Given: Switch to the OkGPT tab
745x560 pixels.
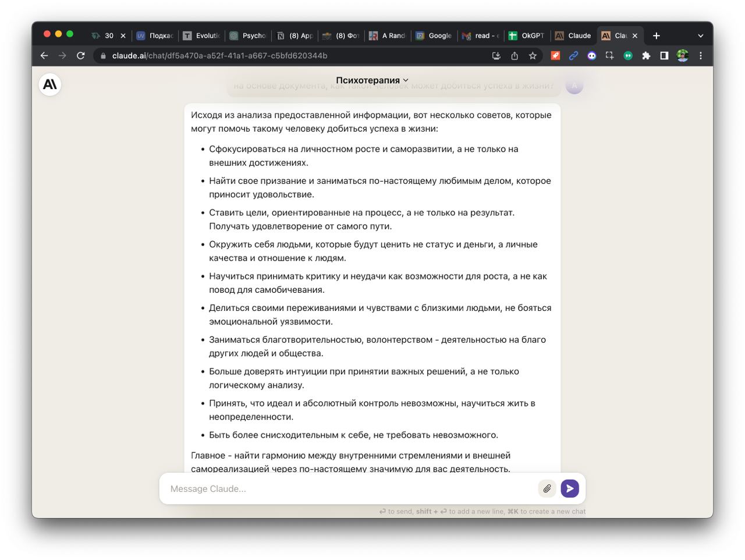Looking at the screenshot, I should (528, 36).
